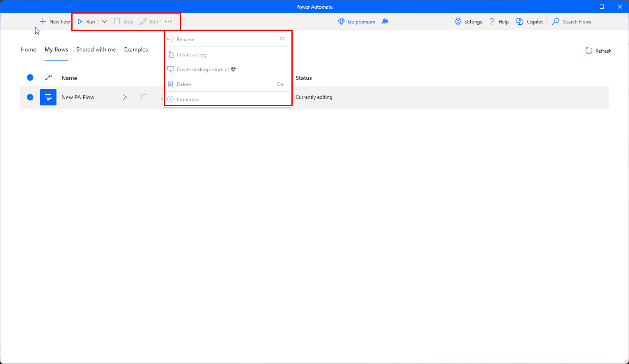Choose Create a copy from context menu
629x364 pixels.
[191, 55]
